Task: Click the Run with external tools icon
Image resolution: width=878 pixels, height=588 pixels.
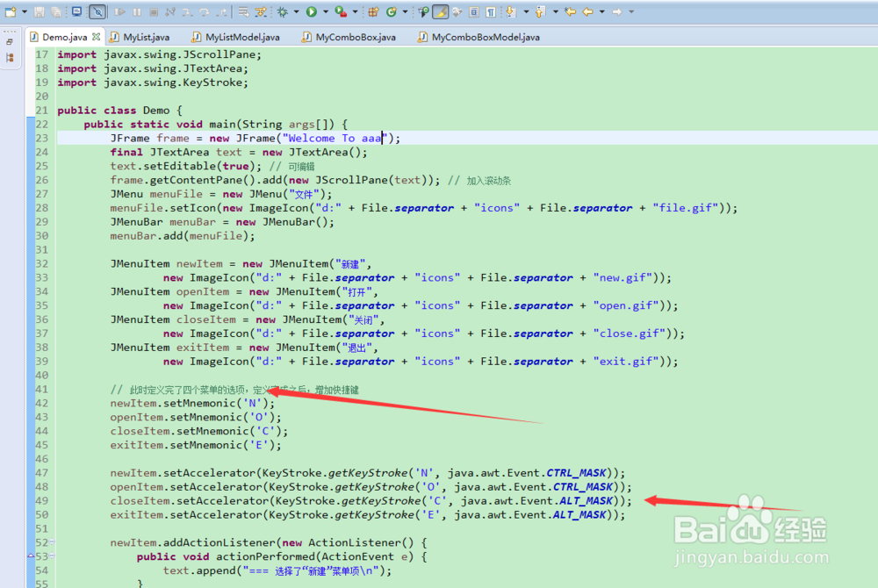Action: 341,11
